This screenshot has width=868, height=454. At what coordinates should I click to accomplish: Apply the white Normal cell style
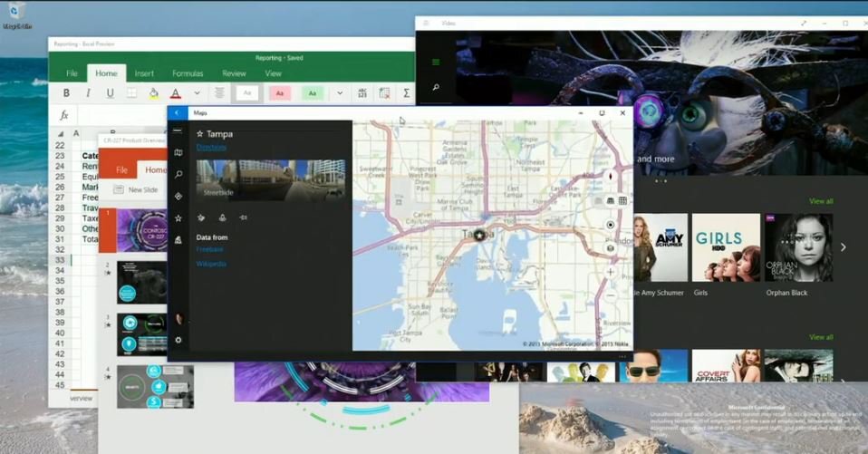point(247,93)
